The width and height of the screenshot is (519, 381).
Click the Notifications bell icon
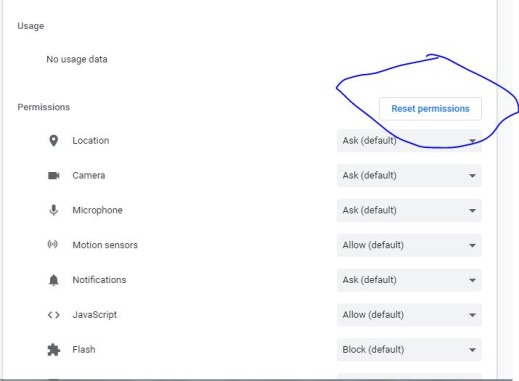(53, 280)
